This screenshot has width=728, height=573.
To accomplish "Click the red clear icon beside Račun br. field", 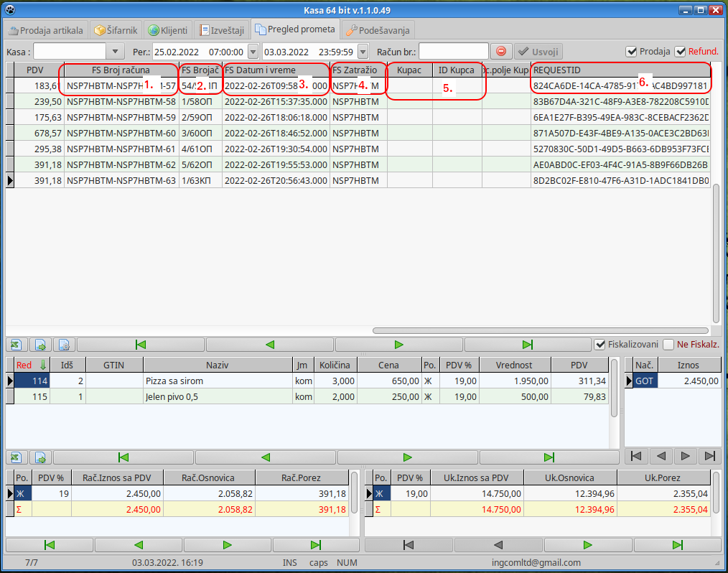I will (501, 52).
